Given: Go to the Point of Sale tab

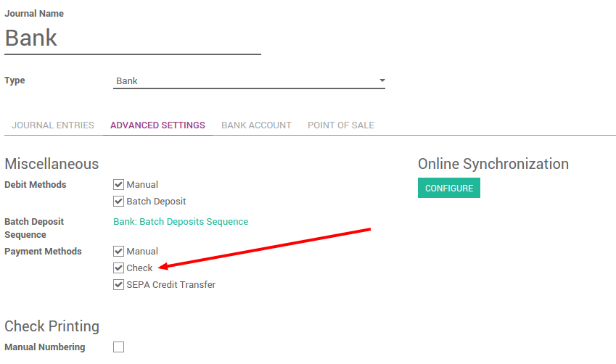Looking at the screenshot, I should click(x=341, y=125).
